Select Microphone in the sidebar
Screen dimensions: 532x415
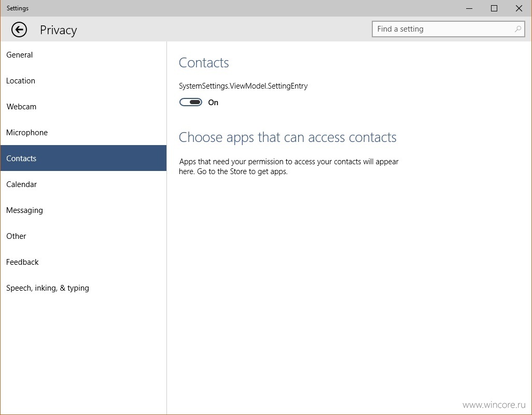(83, 133)
